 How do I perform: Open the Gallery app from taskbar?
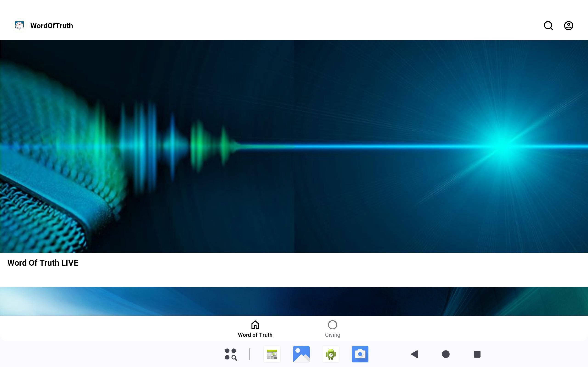point(301,354)
